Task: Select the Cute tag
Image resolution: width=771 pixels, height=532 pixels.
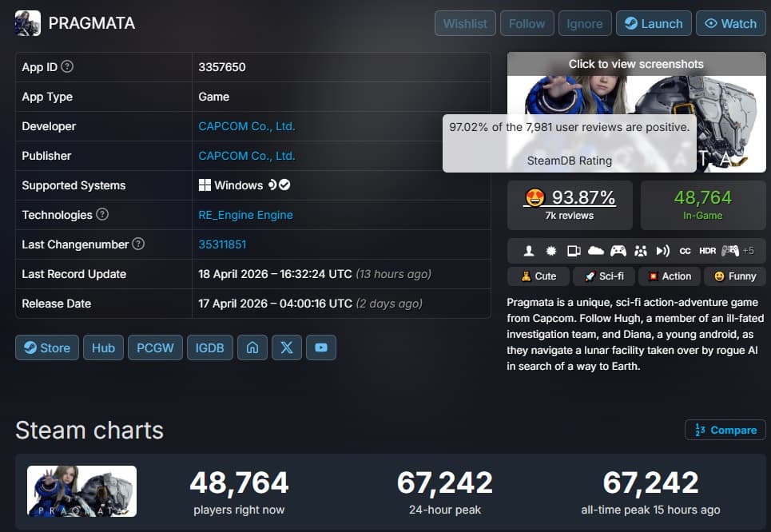Action: tap(539, 276)
